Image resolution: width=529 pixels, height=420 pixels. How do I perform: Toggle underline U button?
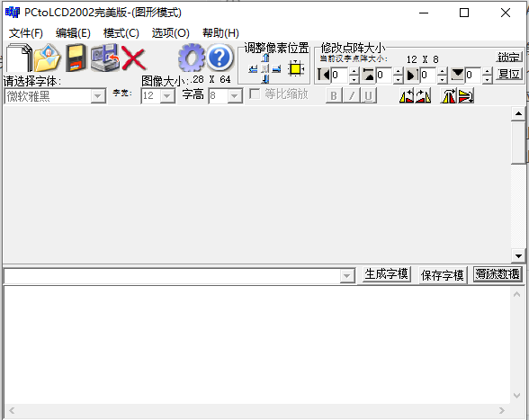click(369, 96)
